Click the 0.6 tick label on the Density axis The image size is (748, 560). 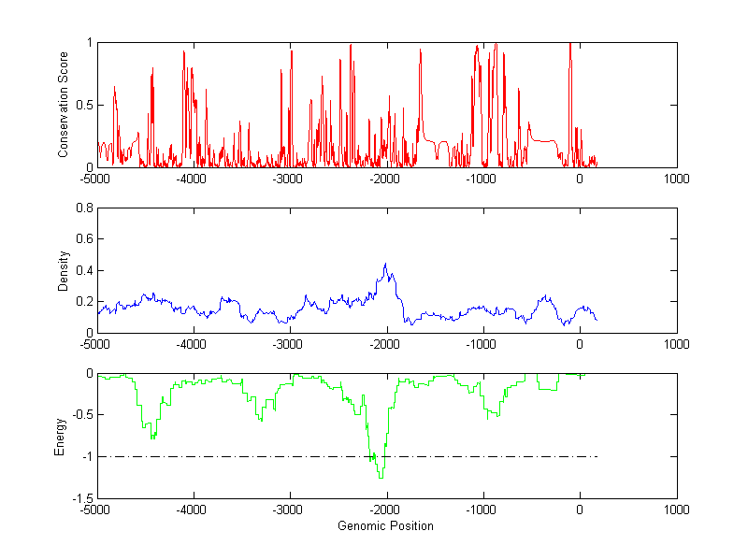83,239
